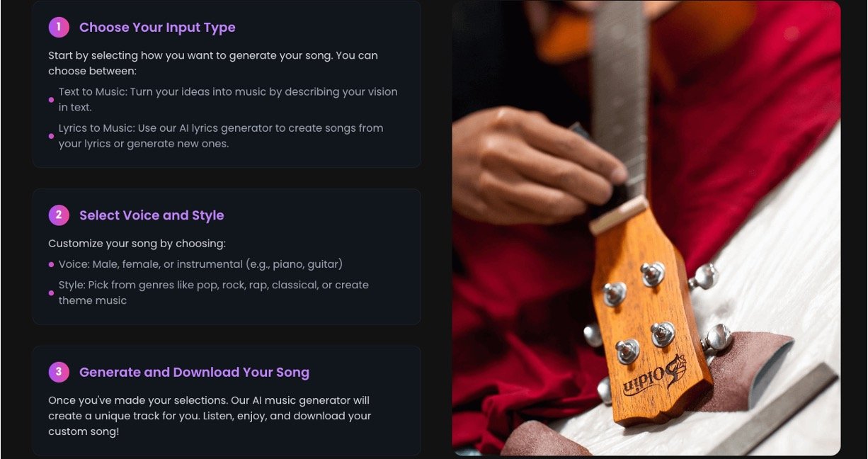Click the "Customize your song by choosing" text

[137, 244]
